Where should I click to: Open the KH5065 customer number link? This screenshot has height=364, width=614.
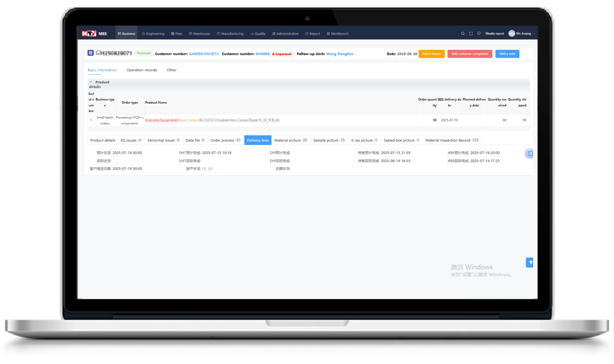tap(263, 54)
